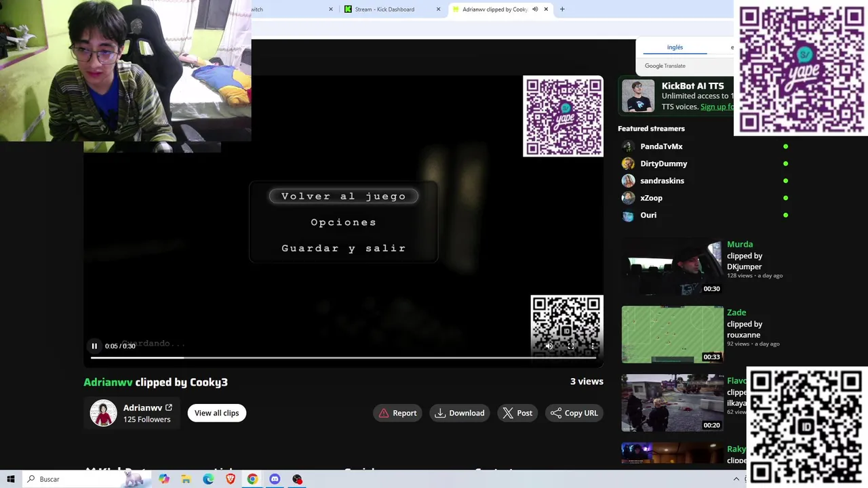Close the Kick Dashboard tab

tap(438, 9)
